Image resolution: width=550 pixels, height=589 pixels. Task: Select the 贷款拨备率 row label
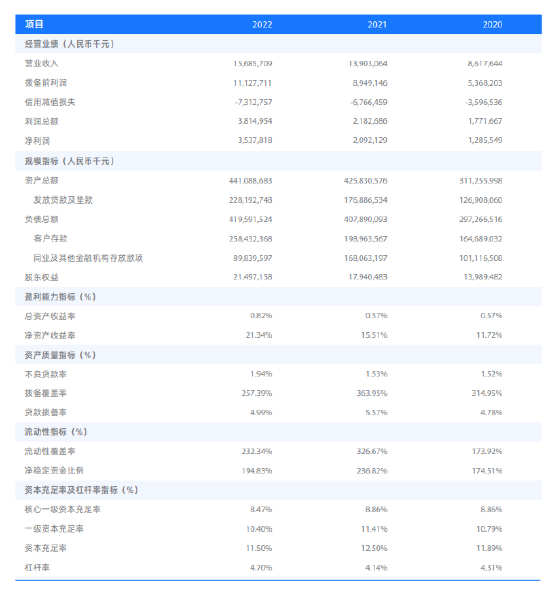point(45,412)
